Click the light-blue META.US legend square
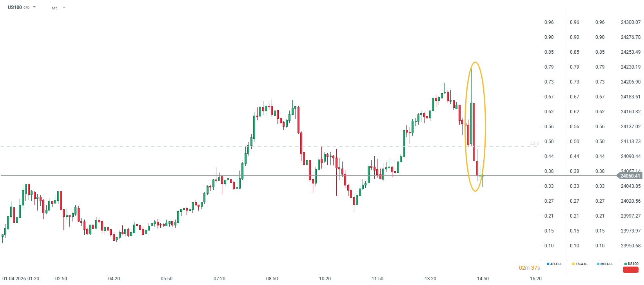 tap(598, 264)
